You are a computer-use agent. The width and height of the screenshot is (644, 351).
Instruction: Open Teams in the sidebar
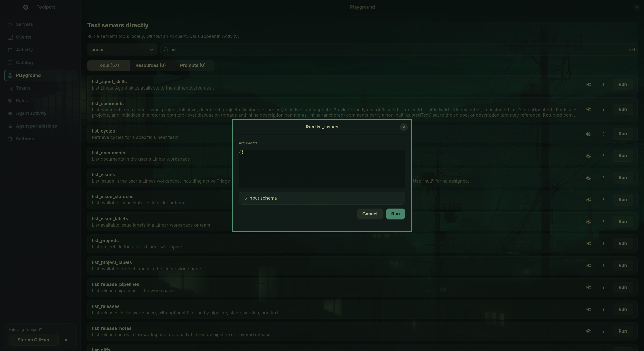point(40,88)
